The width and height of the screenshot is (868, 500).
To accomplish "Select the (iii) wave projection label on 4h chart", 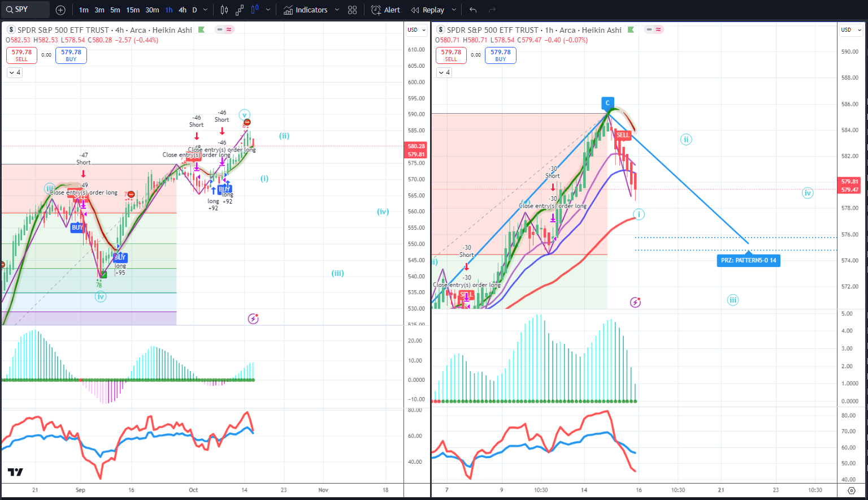I will (337, 273).
